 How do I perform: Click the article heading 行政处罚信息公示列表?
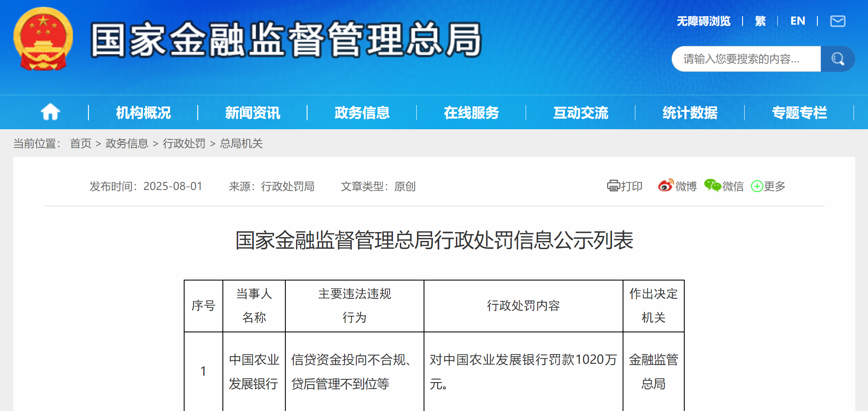(434, 240)
